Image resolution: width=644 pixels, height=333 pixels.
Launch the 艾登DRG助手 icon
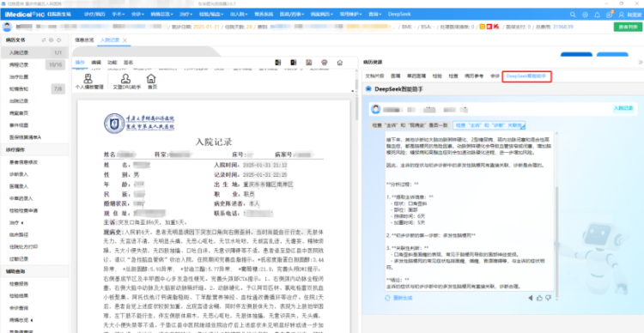126,82
